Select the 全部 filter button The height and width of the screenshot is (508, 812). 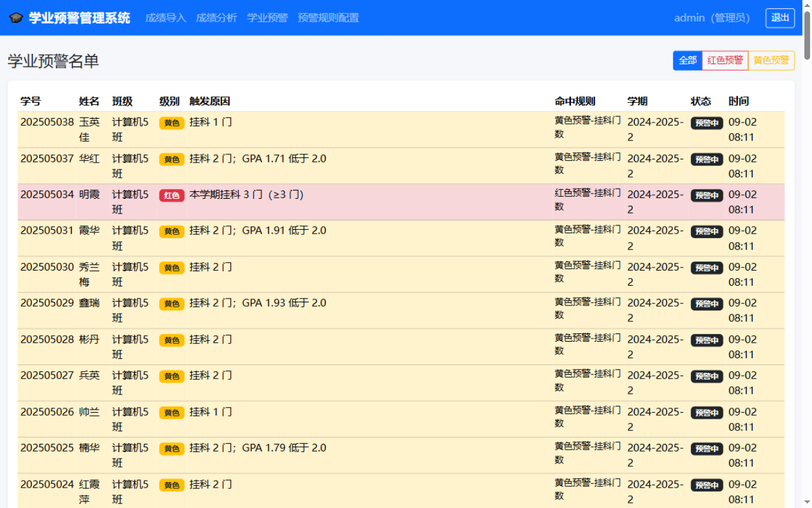pos(688,60)
